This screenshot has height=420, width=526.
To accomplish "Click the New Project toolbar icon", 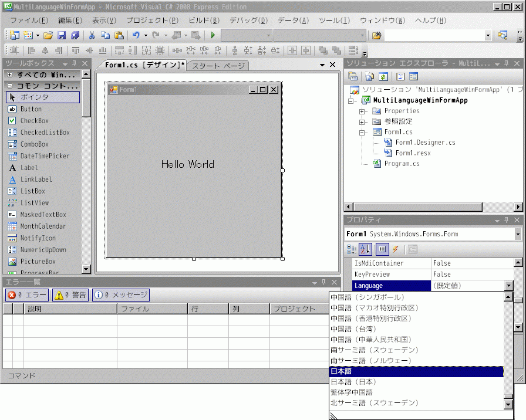I will 14,35.
